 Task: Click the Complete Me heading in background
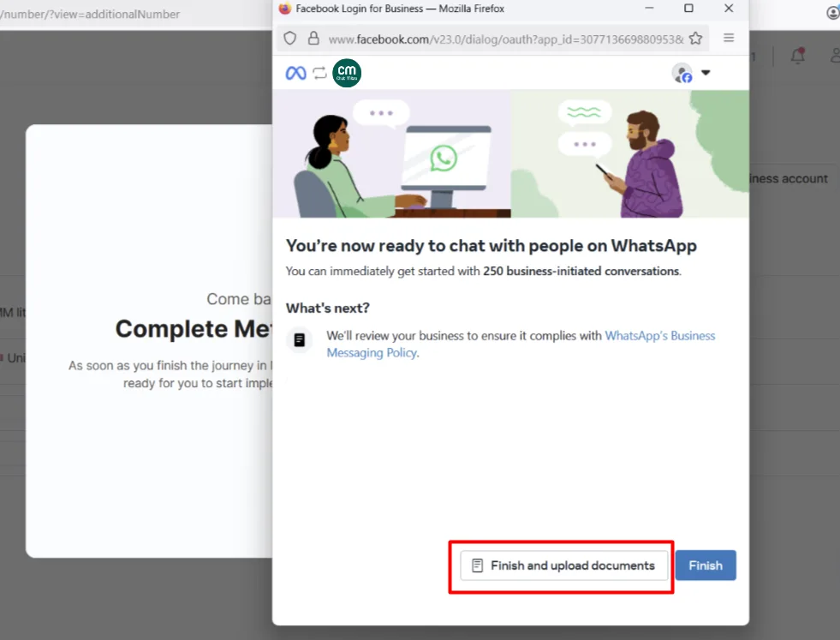(194, 329)
